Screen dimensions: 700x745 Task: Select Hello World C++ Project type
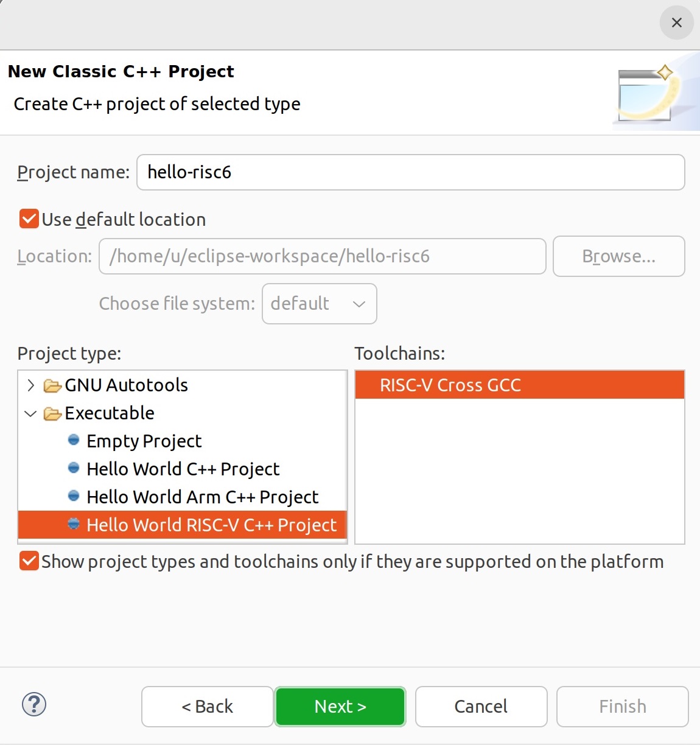[183, 468]
